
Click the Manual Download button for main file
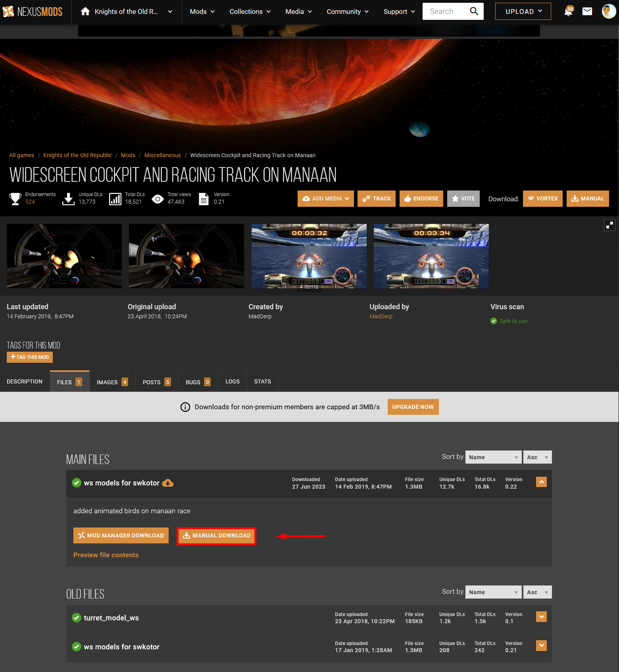click(216, 536)
